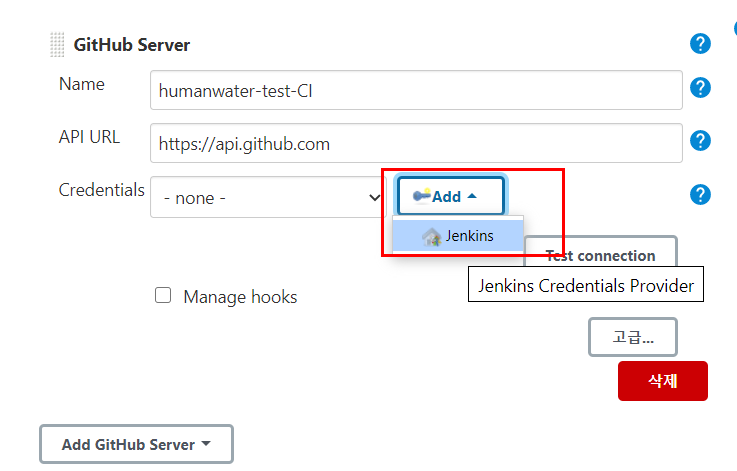737x471 pixels.
Task: Open help icon for Name field
Action: pos(700,87)
